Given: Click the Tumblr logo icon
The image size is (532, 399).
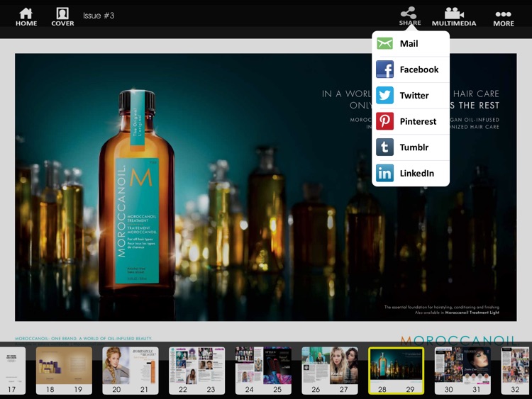Looking at the screenshot, I should pos(384,147).
